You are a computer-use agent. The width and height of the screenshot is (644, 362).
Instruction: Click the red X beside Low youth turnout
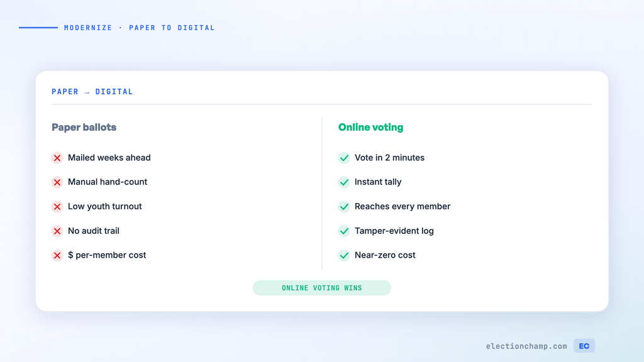tap(57, 206)
